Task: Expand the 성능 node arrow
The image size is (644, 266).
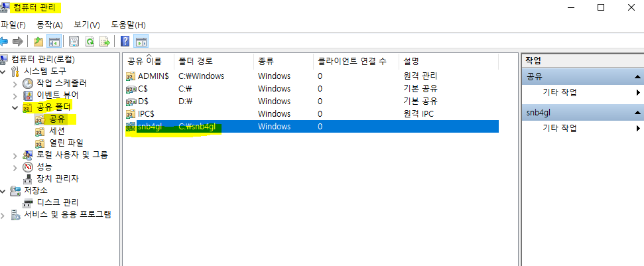Action: 15,167
